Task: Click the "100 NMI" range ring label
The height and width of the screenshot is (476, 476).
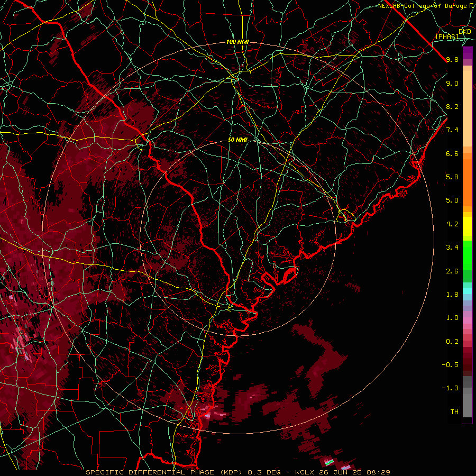Action: [237, 42]
